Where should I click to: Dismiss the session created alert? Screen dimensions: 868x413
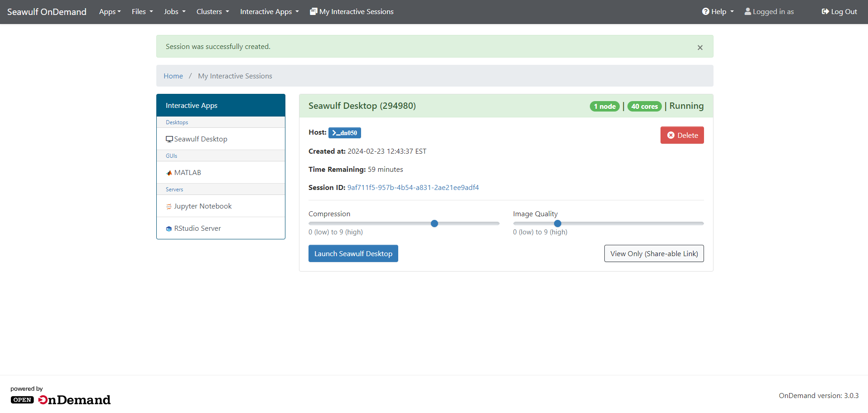(x=700, y=47)
